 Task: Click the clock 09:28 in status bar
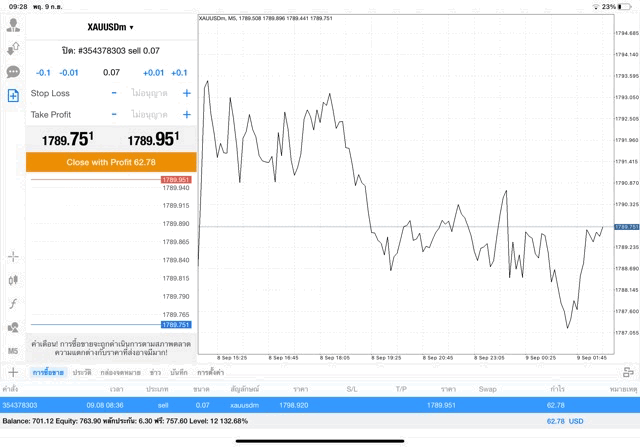(x=18, y=7)
